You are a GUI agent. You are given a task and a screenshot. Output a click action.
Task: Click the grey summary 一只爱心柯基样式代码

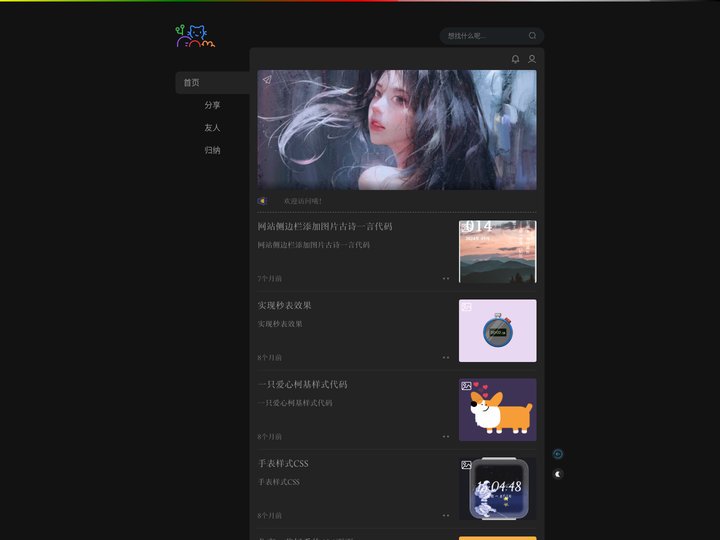[x=295, y=403]
